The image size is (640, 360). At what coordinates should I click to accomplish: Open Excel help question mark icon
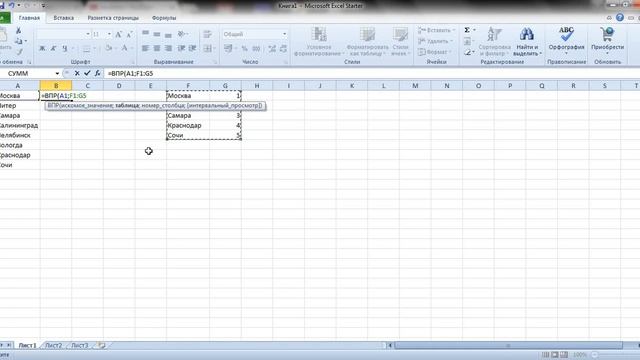click(620, 18)
